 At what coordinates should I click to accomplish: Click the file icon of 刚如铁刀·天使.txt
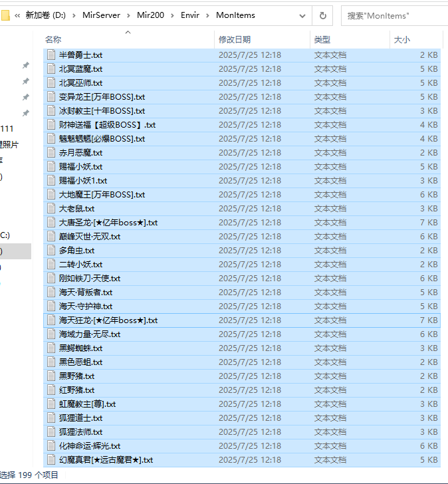[51, 279]
